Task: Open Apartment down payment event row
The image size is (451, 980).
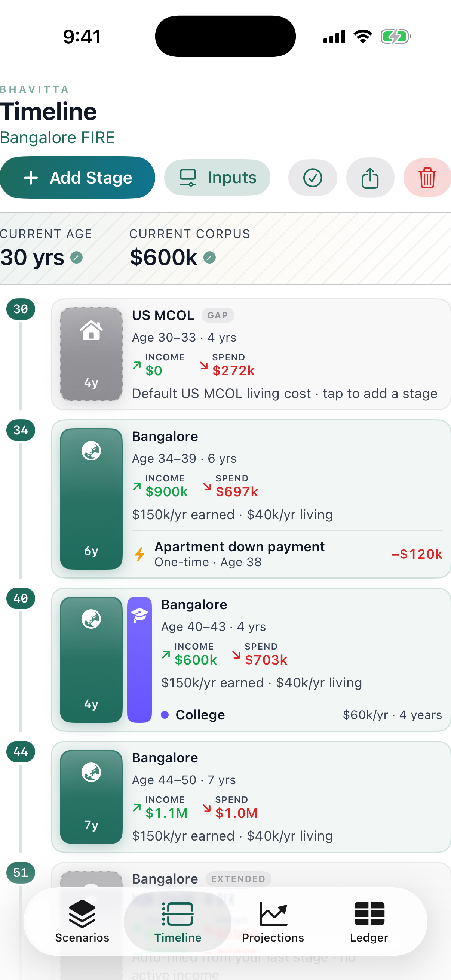Action: 287,554
